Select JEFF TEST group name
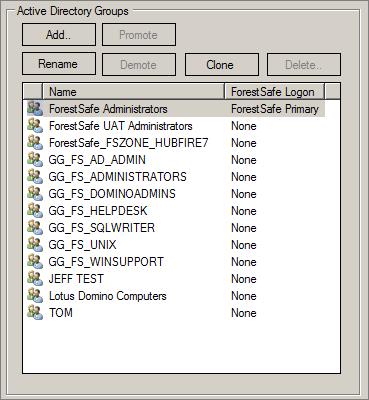The image size is (369, 400). click(x=76, y=279)
